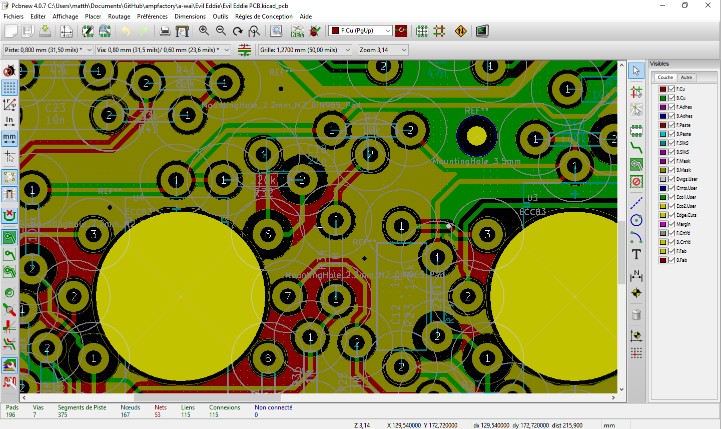Click the zoom out magnifier icon
Screen dimensions: 721x429
click(220, 32)
